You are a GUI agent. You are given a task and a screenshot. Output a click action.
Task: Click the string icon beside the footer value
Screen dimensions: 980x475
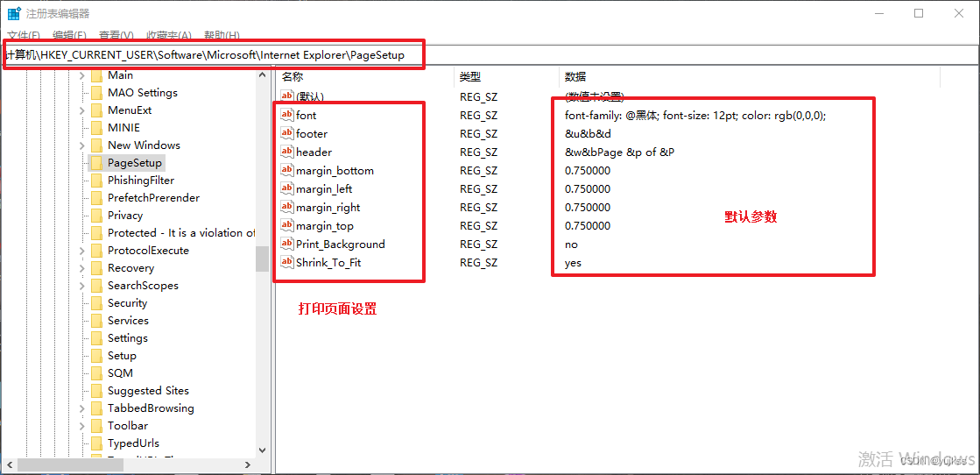[287, 132]
